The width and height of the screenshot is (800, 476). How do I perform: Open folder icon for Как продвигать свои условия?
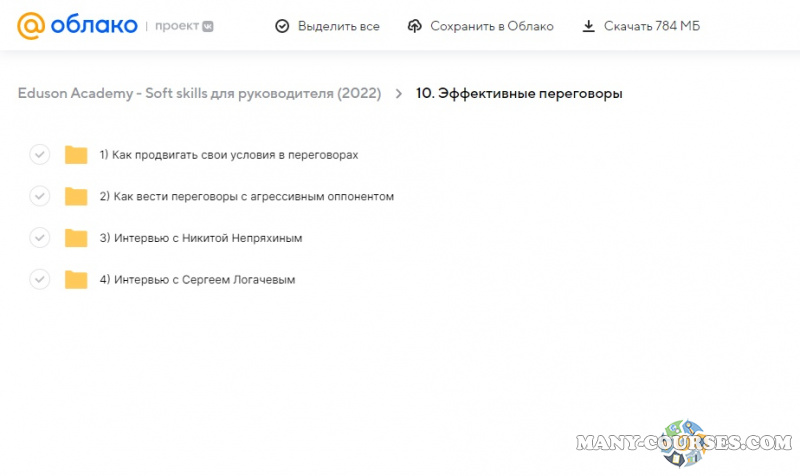(76, 155)
